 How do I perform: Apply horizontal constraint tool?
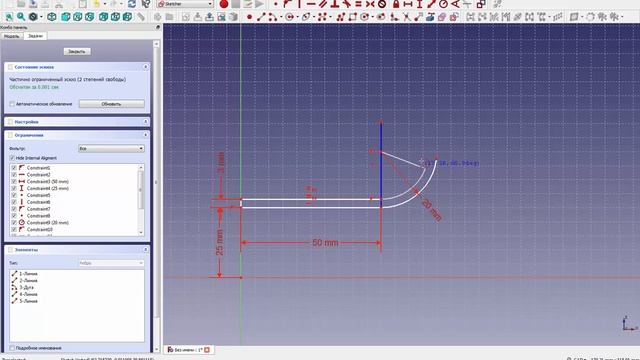coord(311,4)
